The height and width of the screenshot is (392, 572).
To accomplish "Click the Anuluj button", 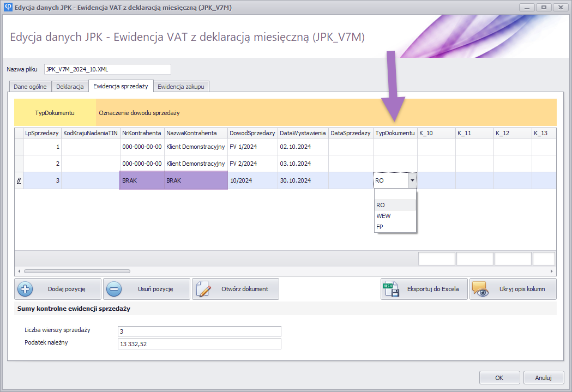I will point(543,377).
